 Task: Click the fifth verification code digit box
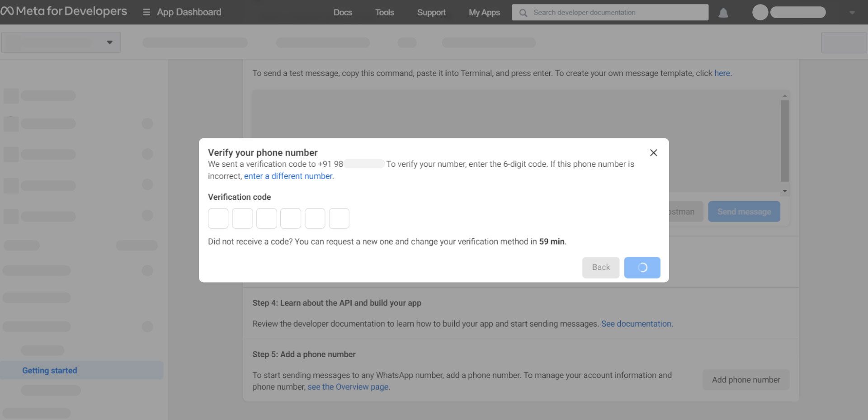tap(315, 218)
